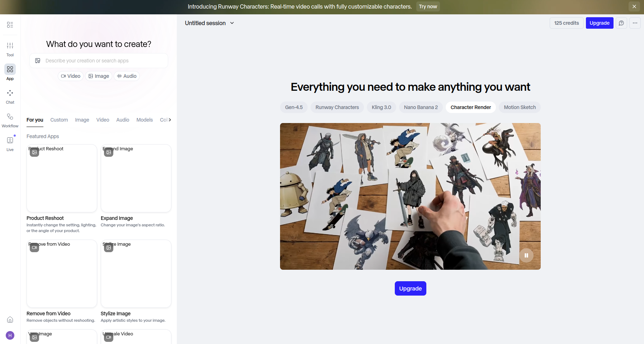
Task: Toggle the Video filter chip
Action: click(x=71, y=76)
